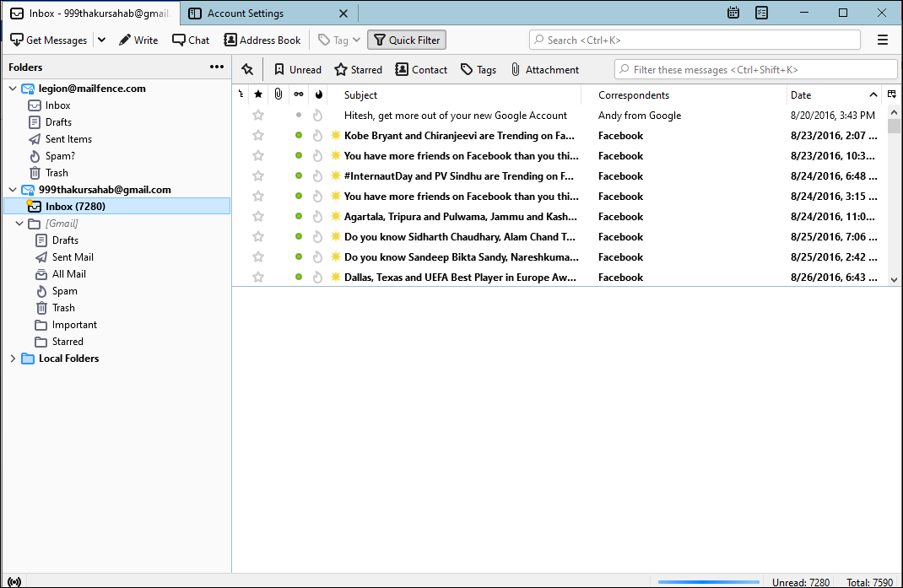Sort messages by Subject column

[454, 95]
